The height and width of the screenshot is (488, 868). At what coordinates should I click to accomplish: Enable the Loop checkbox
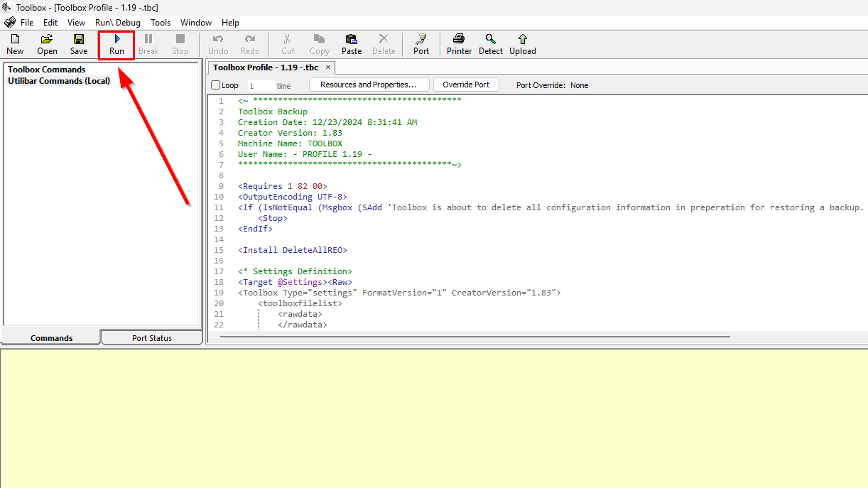(216, 85)
